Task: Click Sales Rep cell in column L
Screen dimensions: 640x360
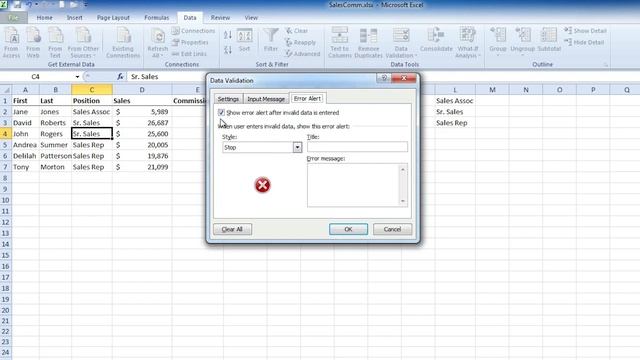Action: point(455,122)
